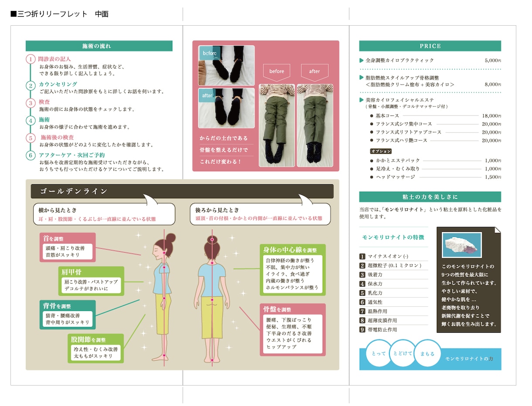Click the 背骨を調整 teal box
Screen dimensions: 532x406
click(x=68, y=315)
